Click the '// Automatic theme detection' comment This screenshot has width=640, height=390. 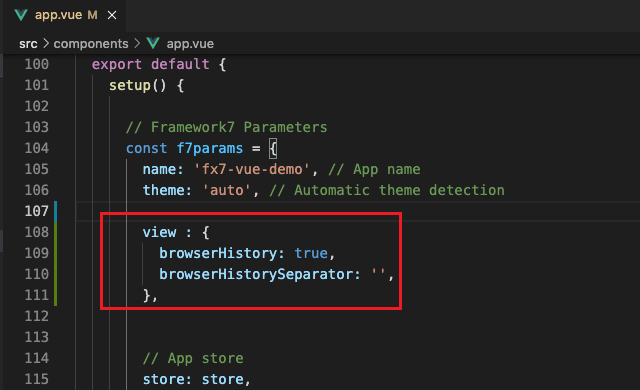(x=387, y=191)
